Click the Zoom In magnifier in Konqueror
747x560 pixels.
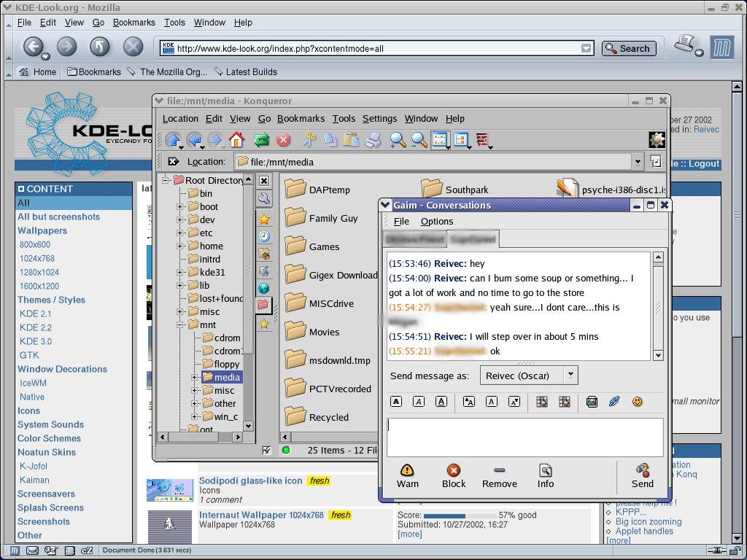(398, 140)
